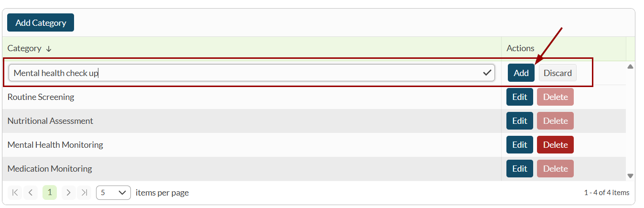Image resolution: width=644 pixels, height=208 pixels.
Task: Edit the Routine Screening category
Action: (x=519, y=97)
